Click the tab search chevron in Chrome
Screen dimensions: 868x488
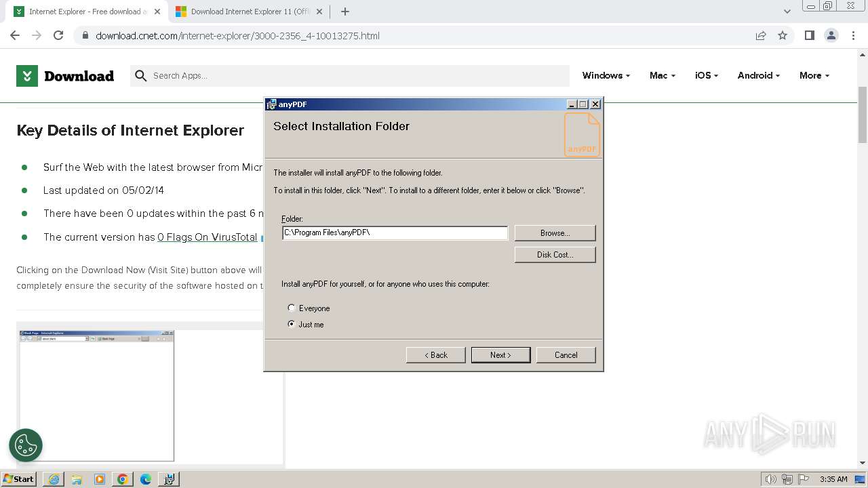787,12
